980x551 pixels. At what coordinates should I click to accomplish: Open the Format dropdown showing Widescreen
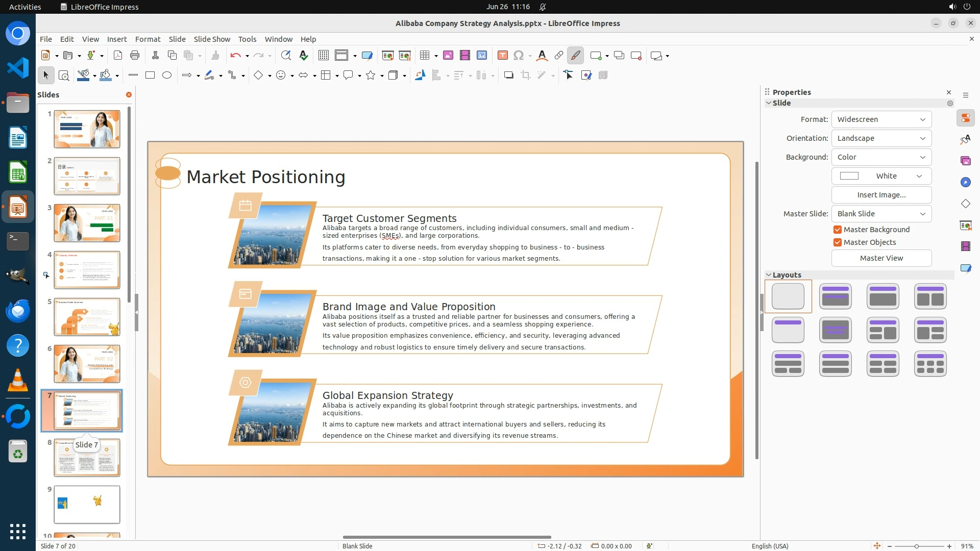point(881,119)
